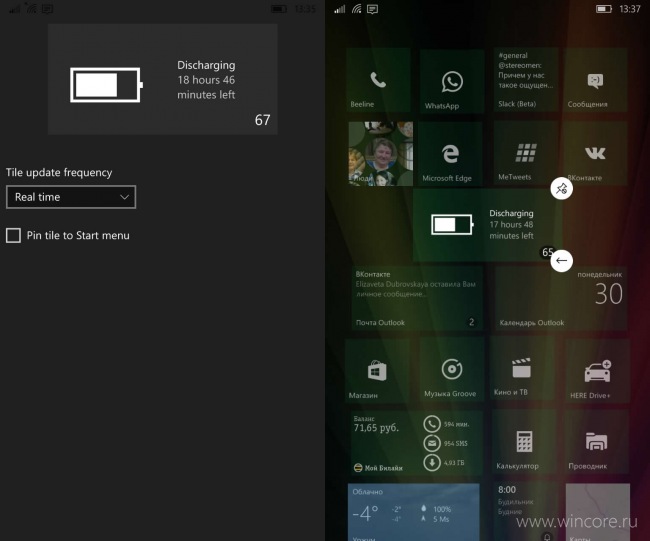Image resolution: width=650 pixels, height=541 pixels.
Task: Open the Почта Outlook mail tile
Action: click(417, 298)
